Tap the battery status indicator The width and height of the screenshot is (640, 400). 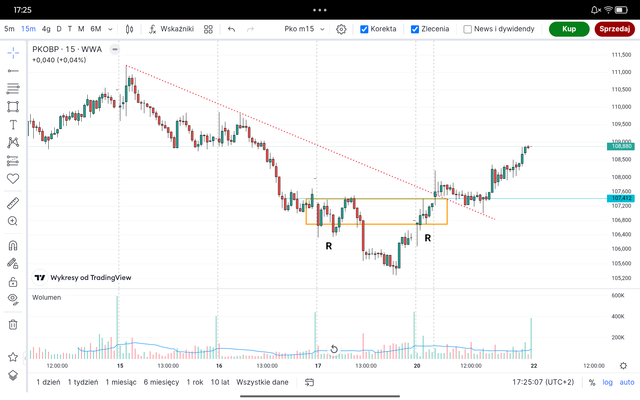tap(621, 10)
